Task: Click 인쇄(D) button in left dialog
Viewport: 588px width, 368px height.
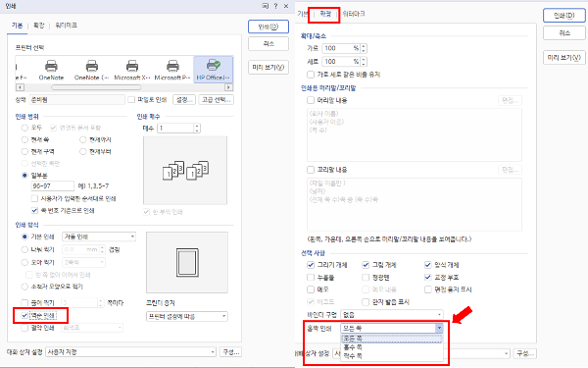Action: pos(269,26)
